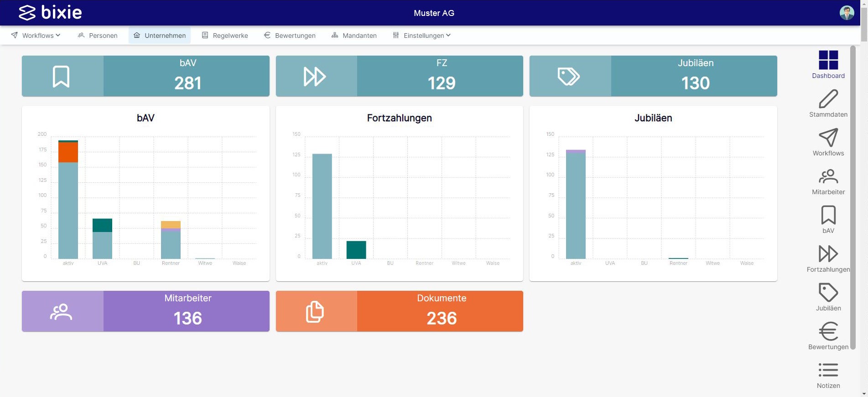The width and height of the screenshot is (868, 397).
Task: Select the Workflows paper-plane sidebar icon
Action: [x=828, y=138]
